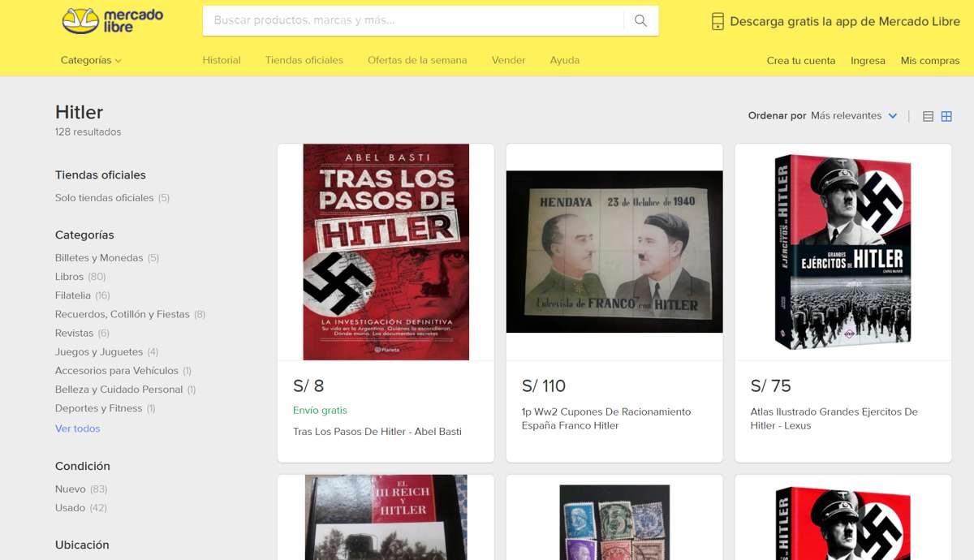Open Tras Los Pasos book cover image
Viewport: 974px width, 560px height.
pos(386,252)
